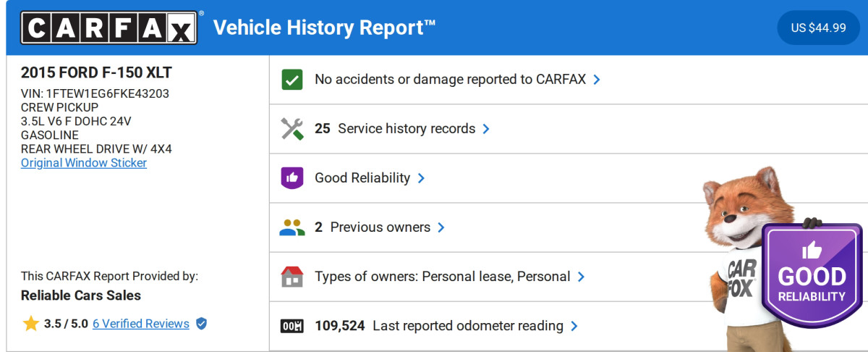This screenshot has height=352, width=868.
Task: Expand the service history records chevron
Action: 486,129
